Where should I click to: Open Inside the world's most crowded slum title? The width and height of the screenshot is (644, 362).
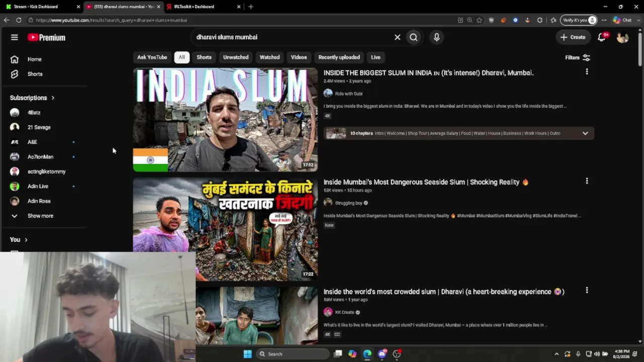[444, 292]
